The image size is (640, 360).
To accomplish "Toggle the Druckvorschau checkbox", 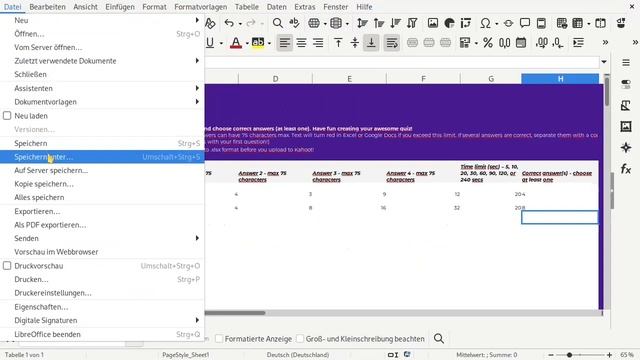I will pyautogui.click(x=7, y=266).
